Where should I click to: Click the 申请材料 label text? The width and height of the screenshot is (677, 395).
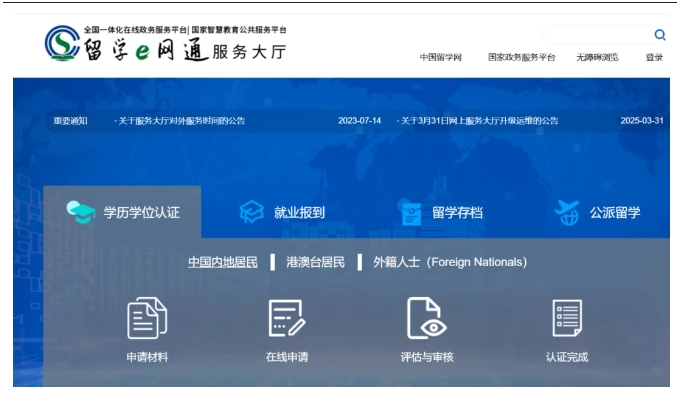(147, 357)
